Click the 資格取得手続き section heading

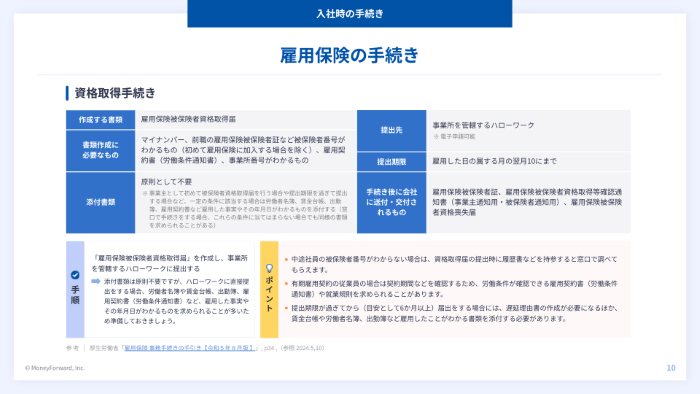click(x=115, y=93)
